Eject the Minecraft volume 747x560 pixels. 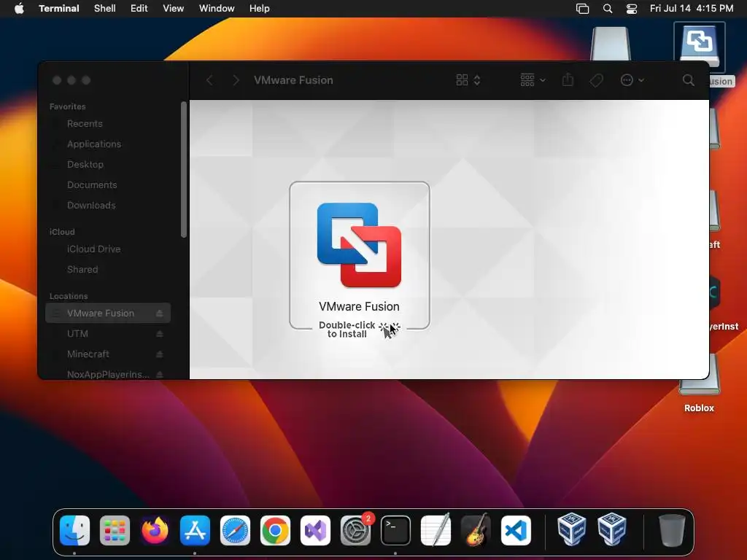tap(160, 354)
